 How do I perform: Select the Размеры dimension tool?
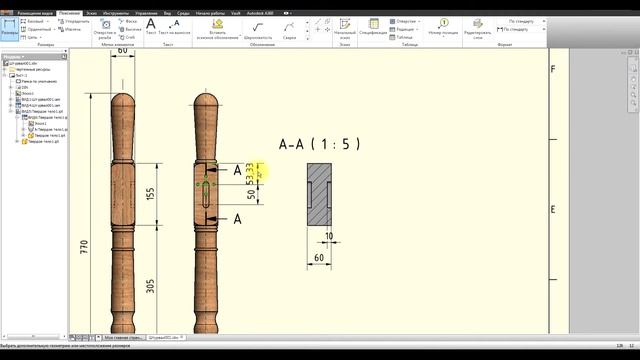pos(9,29)
